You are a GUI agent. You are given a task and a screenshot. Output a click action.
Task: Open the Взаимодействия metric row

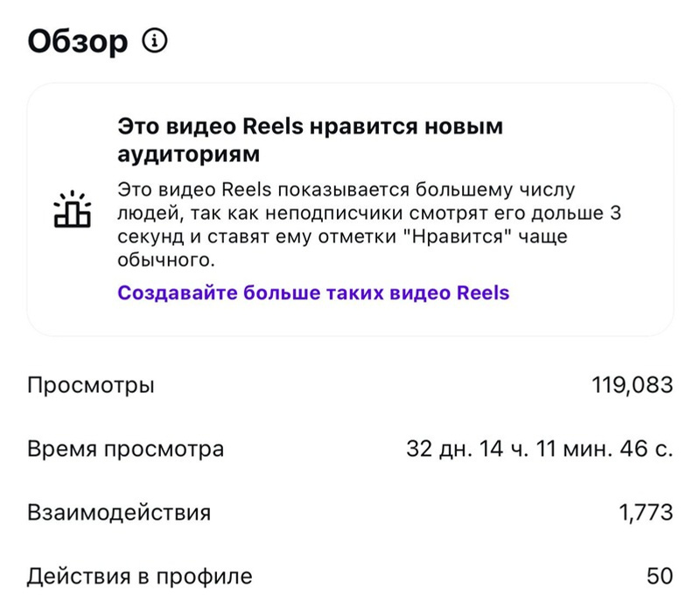pyautogui.click(x=350, y=512)
